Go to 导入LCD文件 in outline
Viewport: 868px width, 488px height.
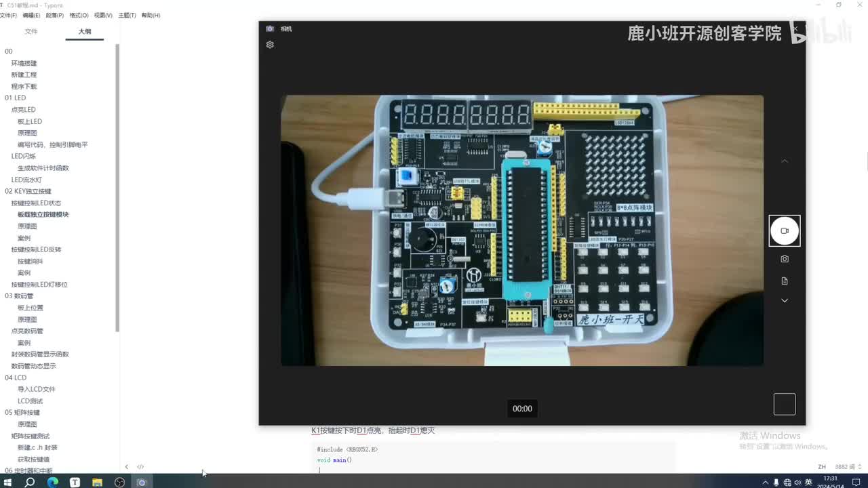click(37, 389)
